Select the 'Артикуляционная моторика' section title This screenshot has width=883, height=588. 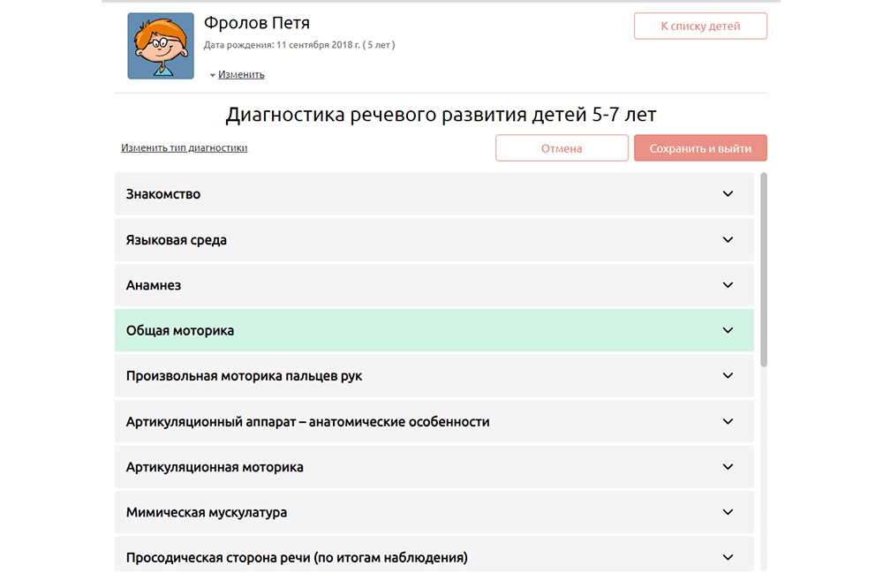(215, 467)
